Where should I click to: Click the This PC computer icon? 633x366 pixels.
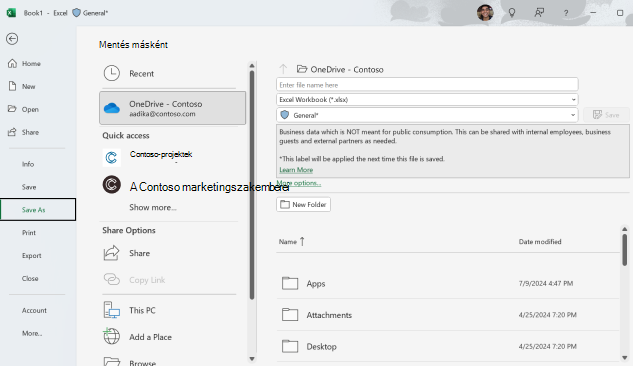click(111, 310)
